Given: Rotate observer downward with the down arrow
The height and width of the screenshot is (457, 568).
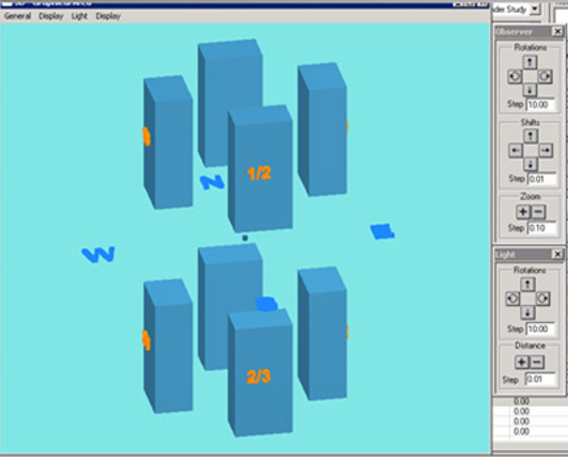Looking at the screenshot, I should pos(530,90).
